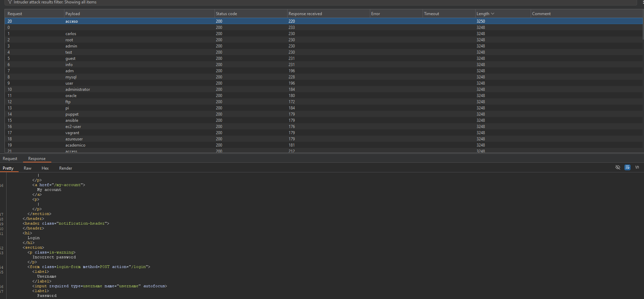
Task: Toggle the \n show non-printable characters button
Action: point(637,167)
